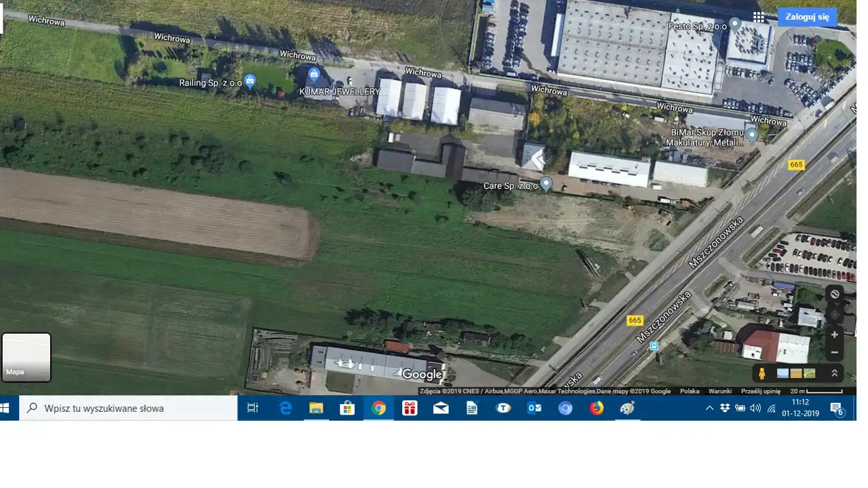Click the KUMAR JEWELLERY shop marker

coord(313,74)
